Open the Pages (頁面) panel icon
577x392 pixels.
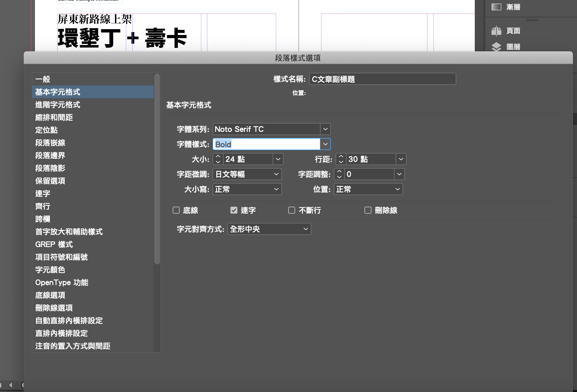click(x=496, y=31)
